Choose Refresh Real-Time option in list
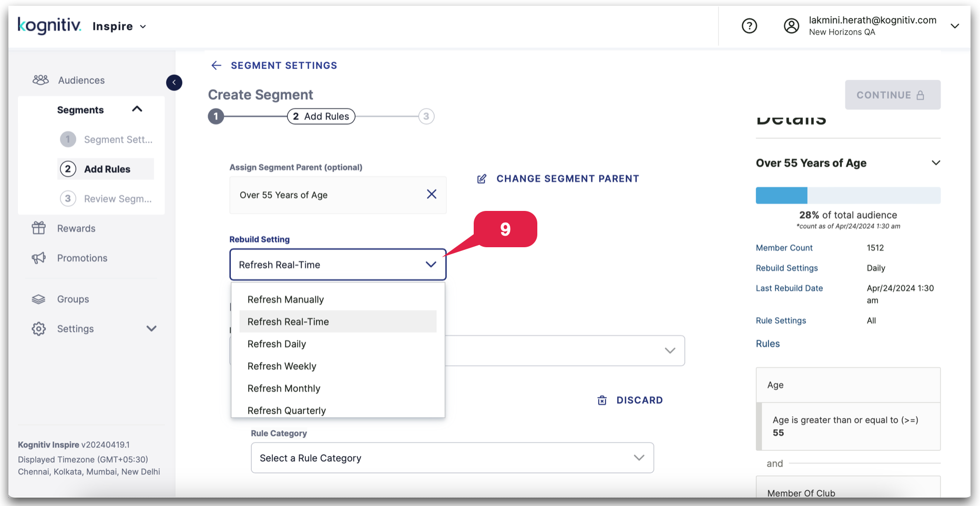Viewport: 980px width, 506px height. 338,321
